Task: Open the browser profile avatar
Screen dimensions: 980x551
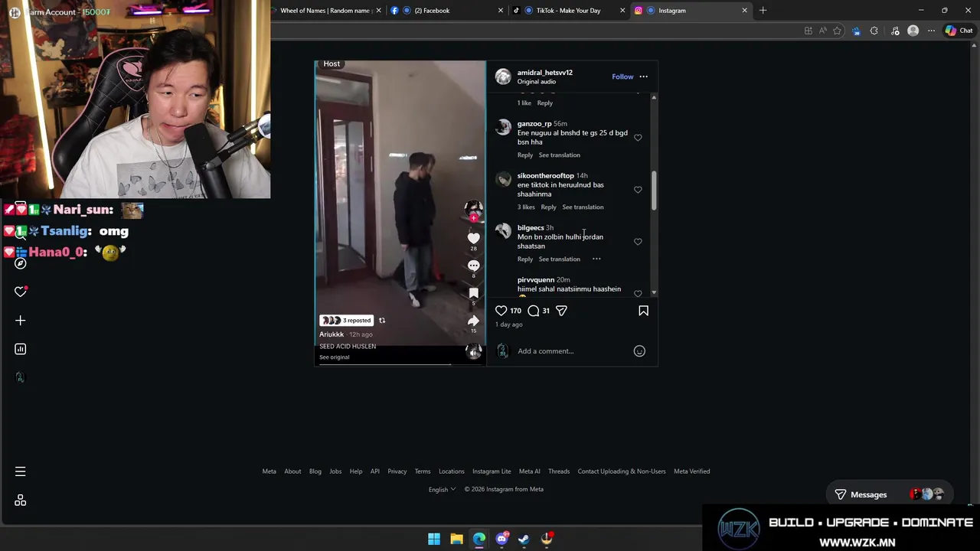Action: [913, 31]
